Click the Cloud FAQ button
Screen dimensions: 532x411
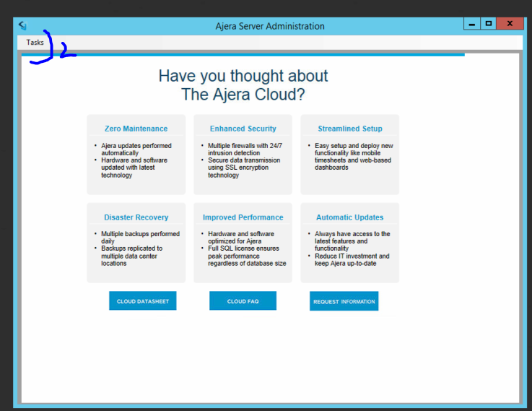[x=243, y=300]
